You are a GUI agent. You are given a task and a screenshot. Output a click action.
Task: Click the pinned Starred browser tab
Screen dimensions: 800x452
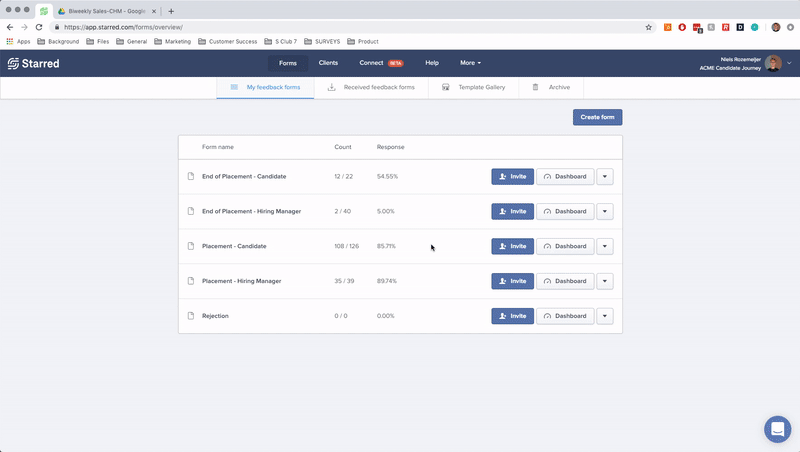44,11
